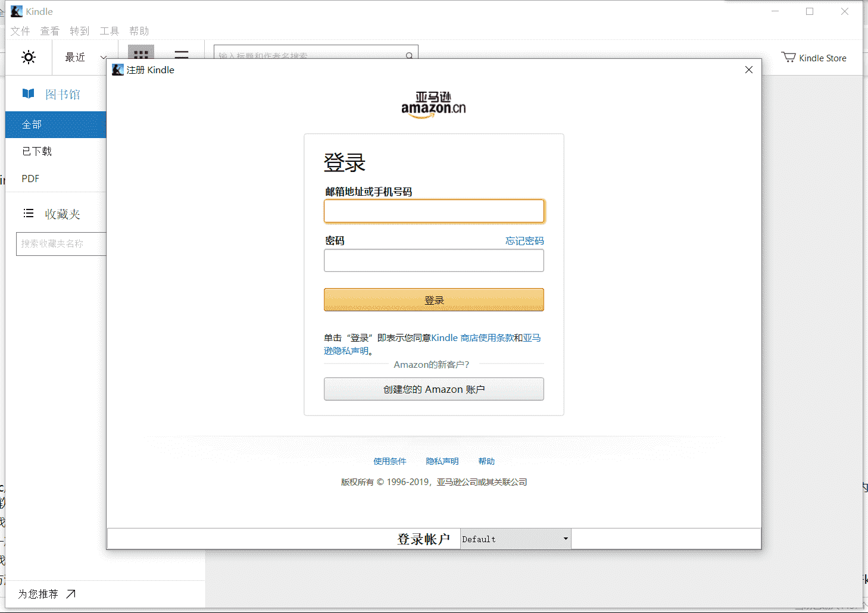868x613 pixels.
Task: Maximize the Kindle window
Action: pos(810,11)
